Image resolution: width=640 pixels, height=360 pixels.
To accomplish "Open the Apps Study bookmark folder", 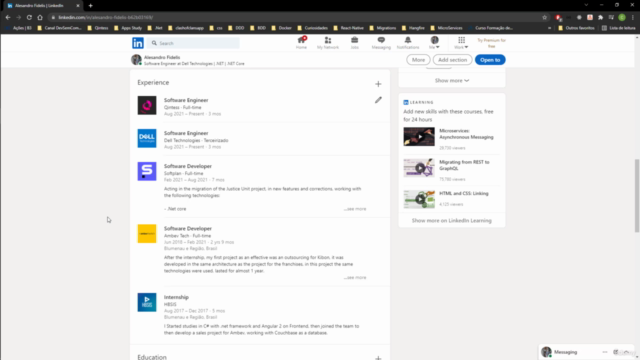I will click(128, 28).
